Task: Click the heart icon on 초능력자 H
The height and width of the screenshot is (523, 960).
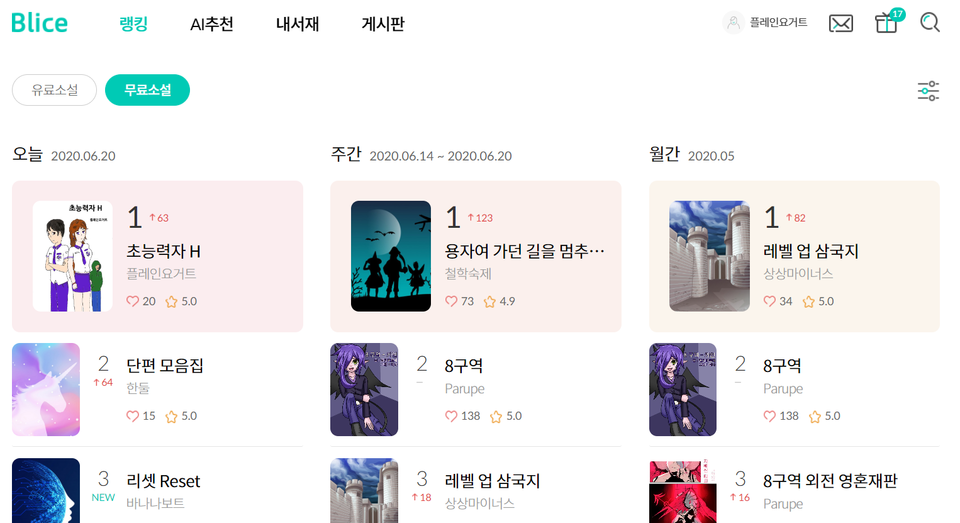Action: 132,301
